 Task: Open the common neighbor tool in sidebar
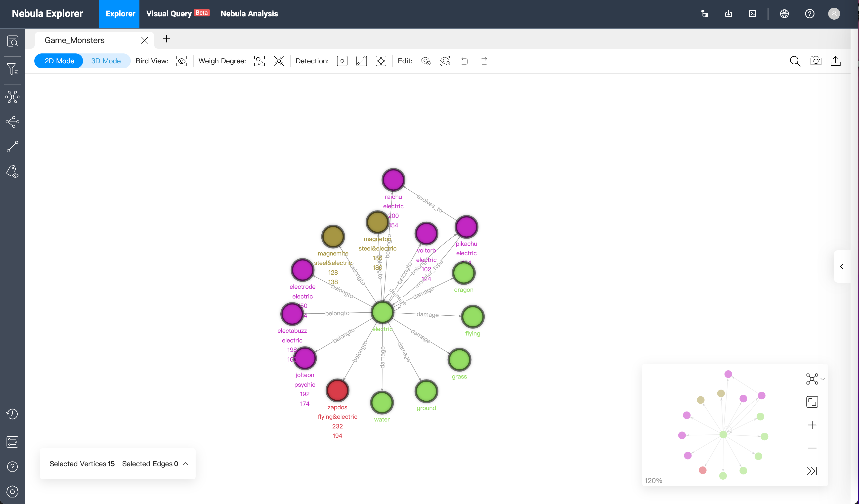pyautogui.click(x=13, y=122)
